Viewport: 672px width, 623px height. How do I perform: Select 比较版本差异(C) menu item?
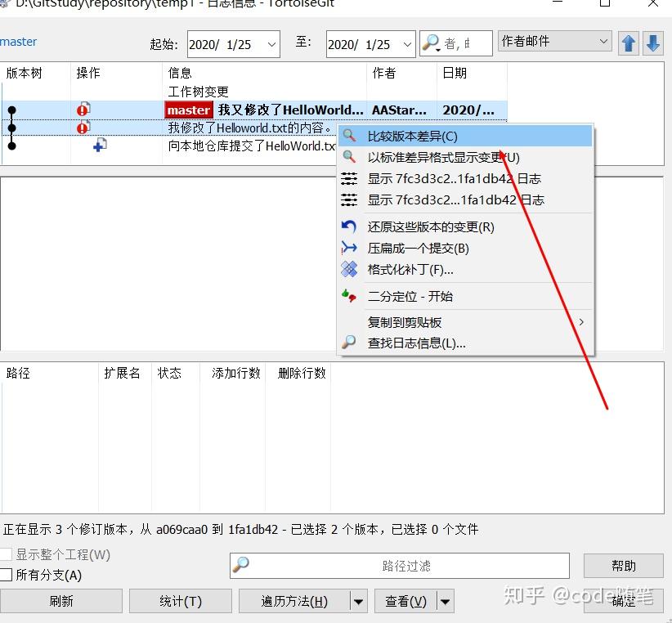tap(465, 137)
